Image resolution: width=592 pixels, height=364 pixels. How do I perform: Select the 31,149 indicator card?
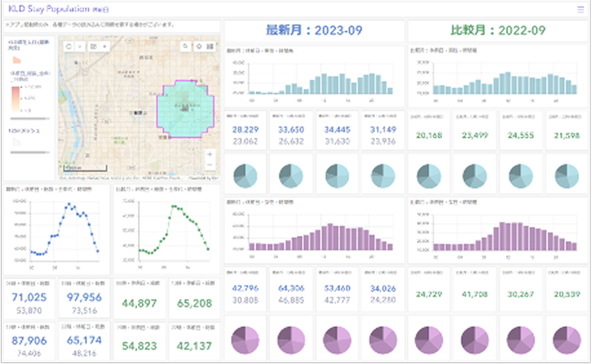tap(383, 130)
